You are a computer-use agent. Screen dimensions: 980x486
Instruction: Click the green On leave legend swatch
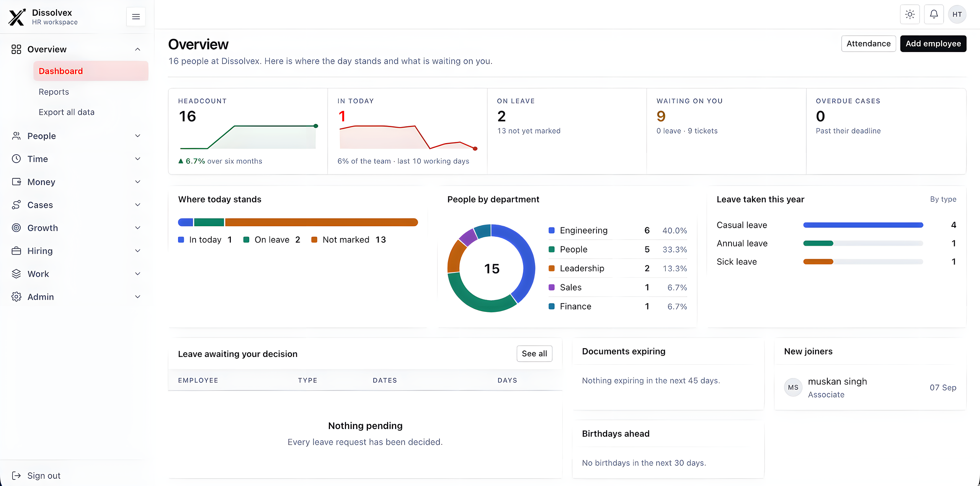coord(247,240)
